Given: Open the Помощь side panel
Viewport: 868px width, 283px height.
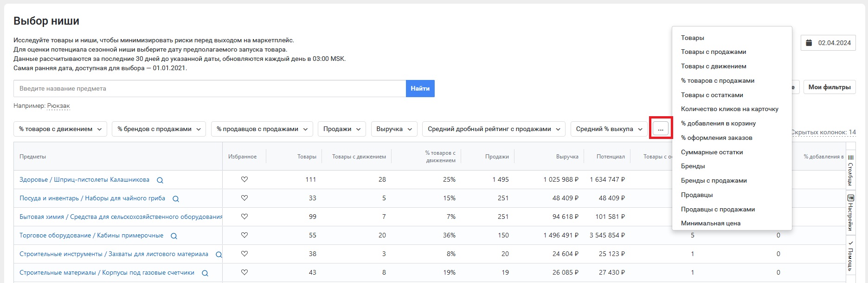Looking at the screenshot, I should click(850, 256).
